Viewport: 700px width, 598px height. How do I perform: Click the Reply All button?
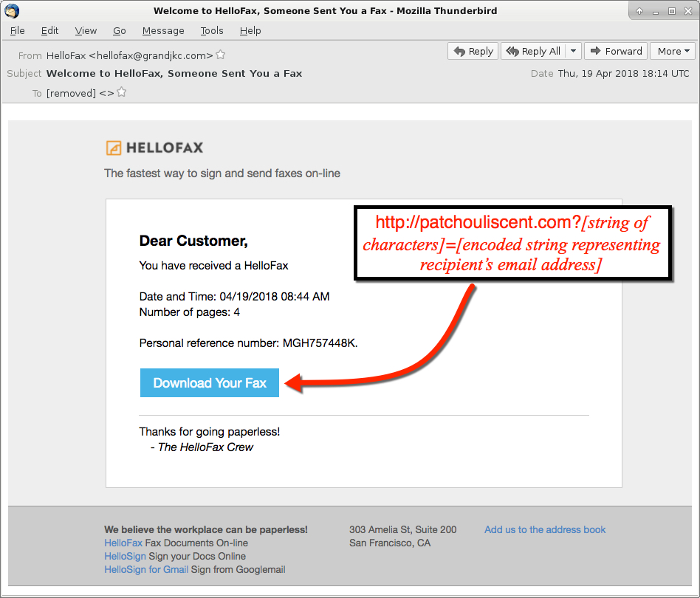[x=533, y=52]
